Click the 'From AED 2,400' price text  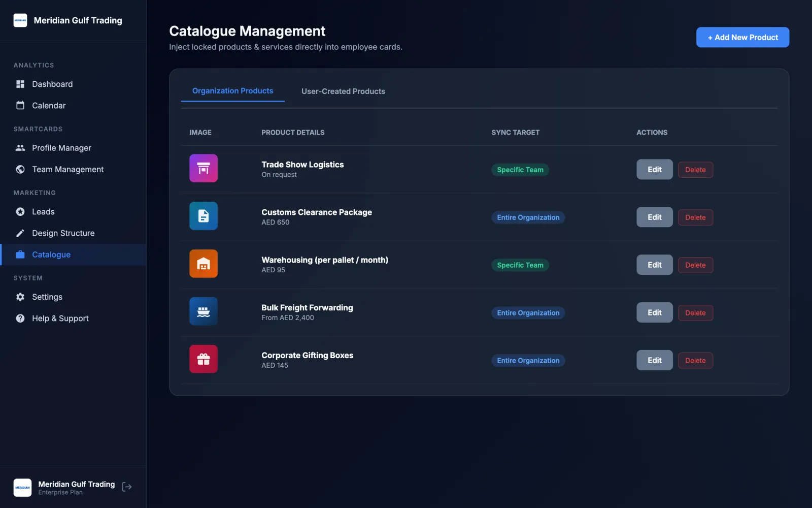click(288, 318)
